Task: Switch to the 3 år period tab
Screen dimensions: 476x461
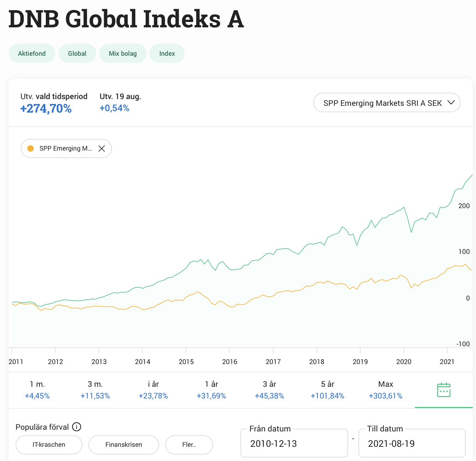Action: click(269, 390)
